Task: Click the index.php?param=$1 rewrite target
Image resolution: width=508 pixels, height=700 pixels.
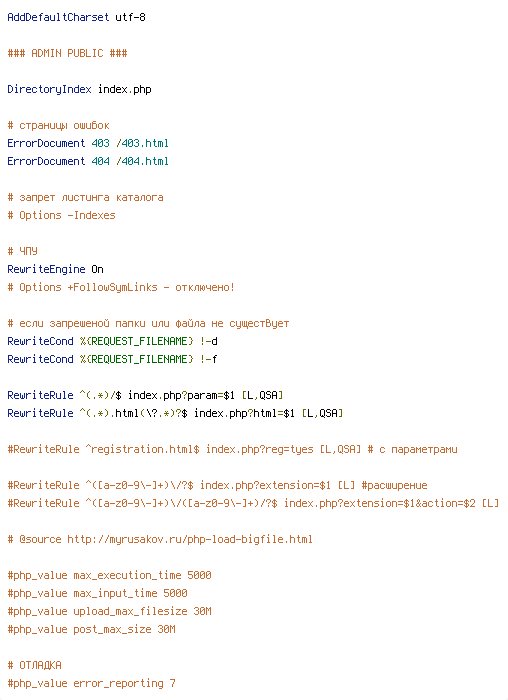Action: tap(181, 395)
